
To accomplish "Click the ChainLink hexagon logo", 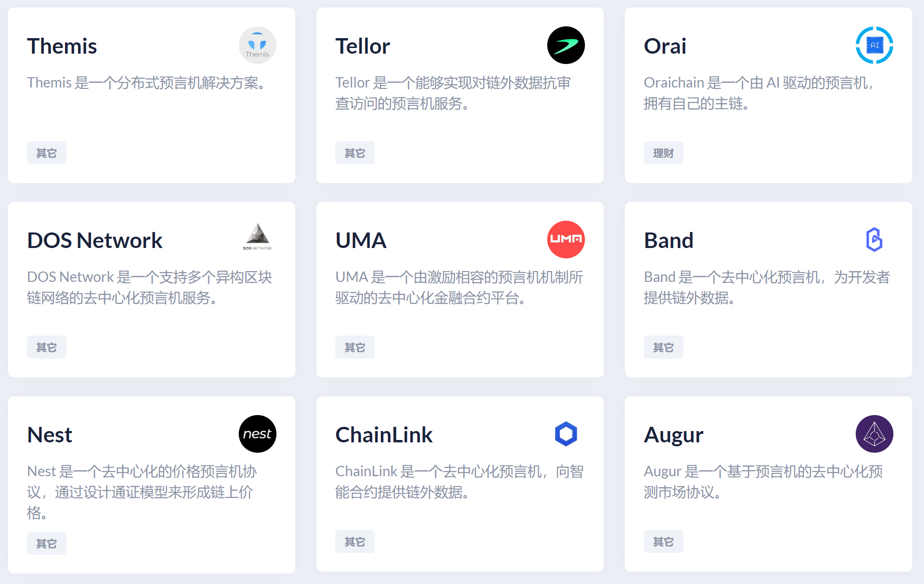I will click(566, 434).
